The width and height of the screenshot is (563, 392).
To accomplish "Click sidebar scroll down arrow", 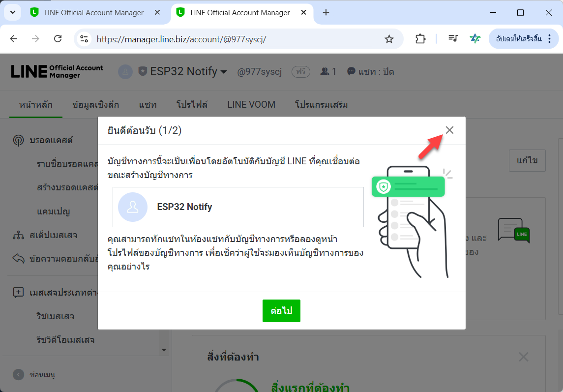I will click(164, 350).
